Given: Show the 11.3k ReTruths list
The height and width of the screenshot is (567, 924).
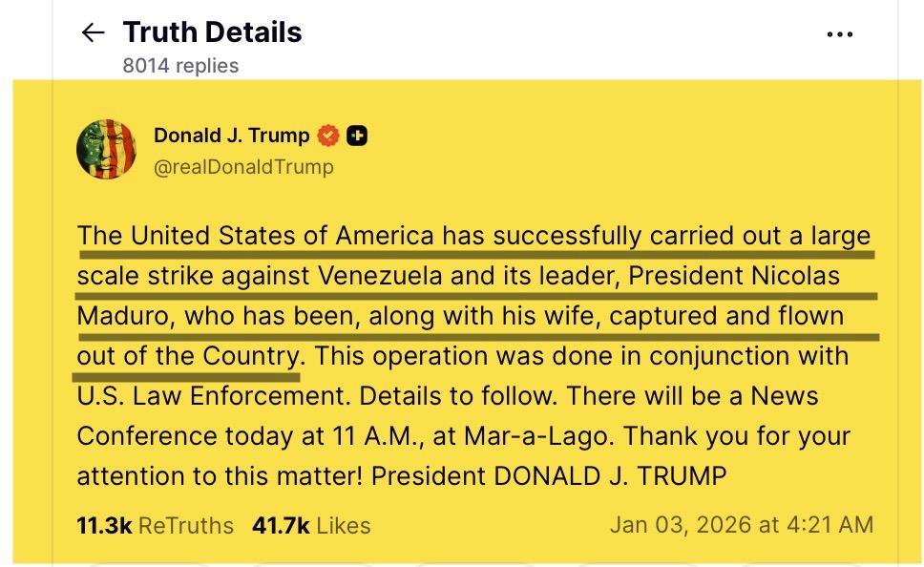Looking at the screenshot, I should [x=155, y=525].
